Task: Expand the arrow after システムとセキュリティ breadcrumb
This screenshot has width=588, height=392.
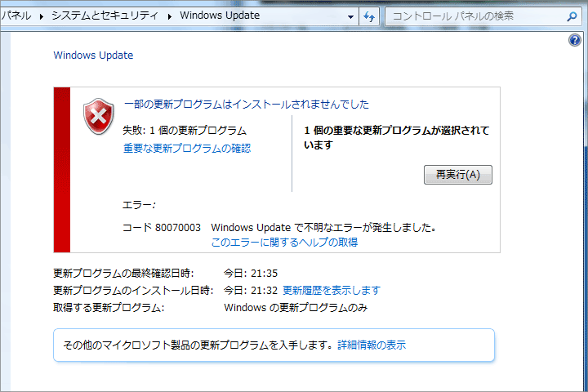Action: click(170, 16)
